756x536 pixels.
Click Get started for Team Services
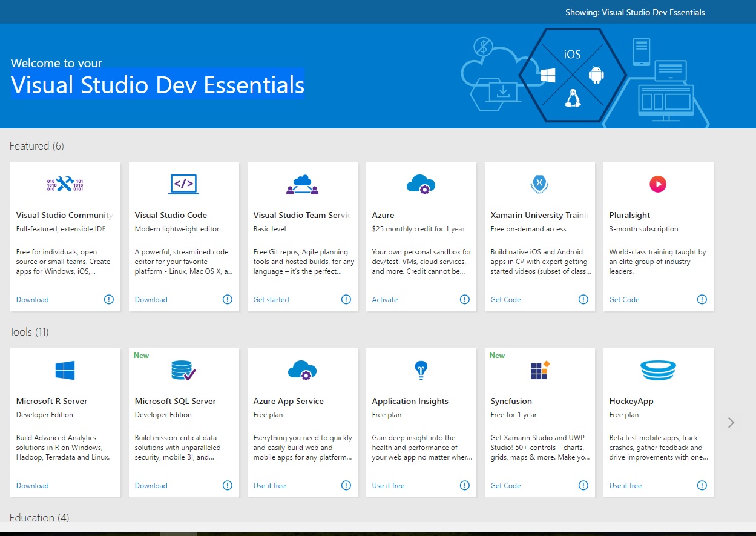[271, 300]
